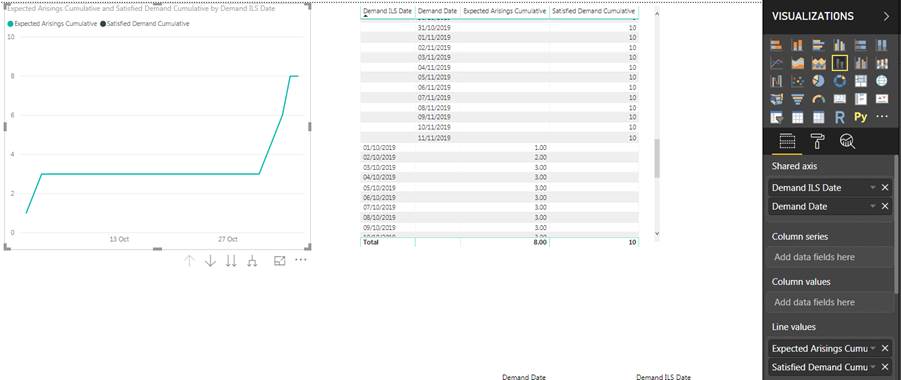Viewport: 901px width, 380px height.
Task: Open more options ellipsis below chart
Action: 301,260
